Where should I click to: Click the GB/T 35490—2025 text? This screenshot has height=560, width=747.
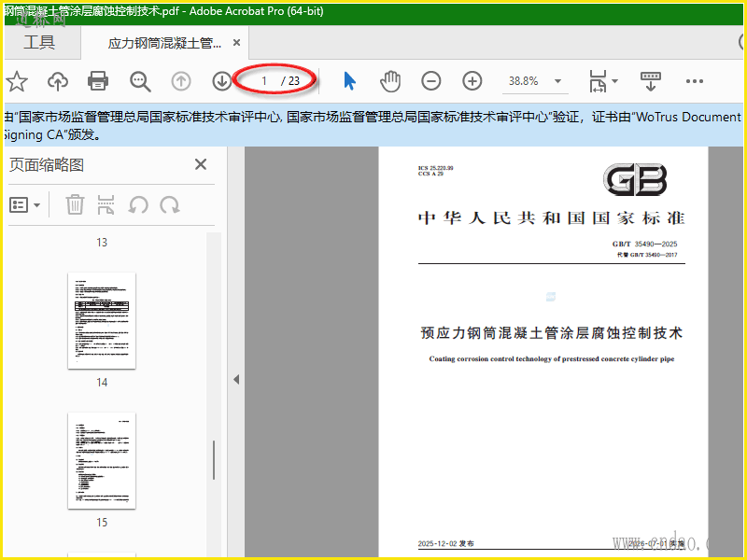point(644,244)
